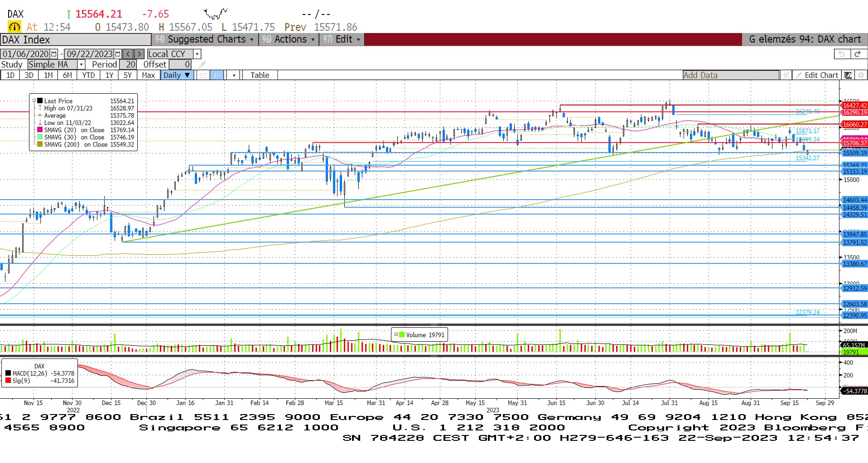Screen dimensions: 868x463
Task: Open chart type dropdown arrow
Action: 234,75
